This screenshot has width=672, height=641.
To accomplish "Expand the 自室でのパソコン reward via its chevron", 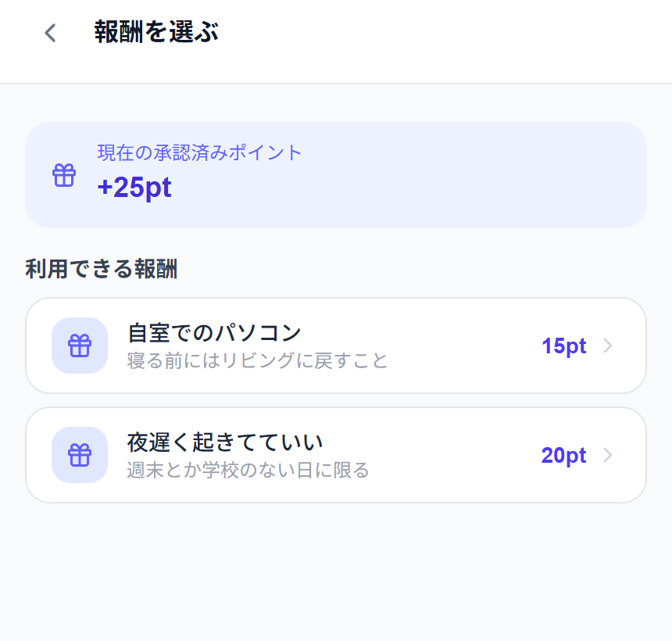I will [608, 346].
